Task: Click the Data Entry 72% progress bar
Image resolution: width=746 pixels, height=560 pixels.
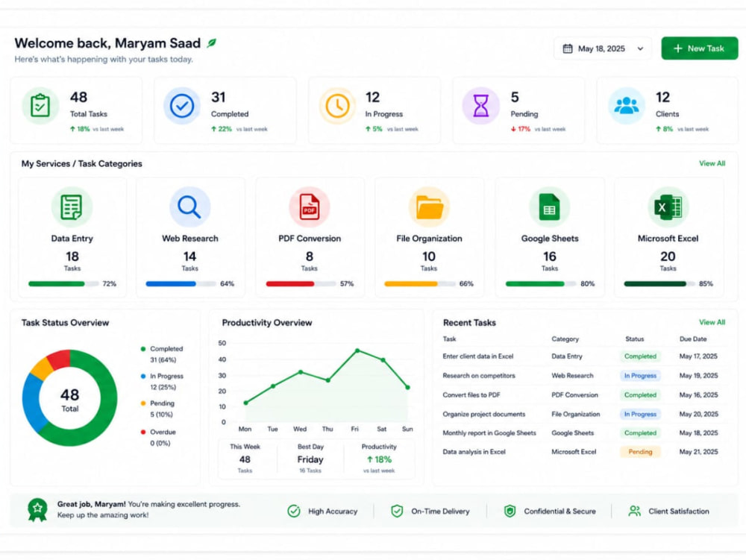Action: tap(63, 284)
